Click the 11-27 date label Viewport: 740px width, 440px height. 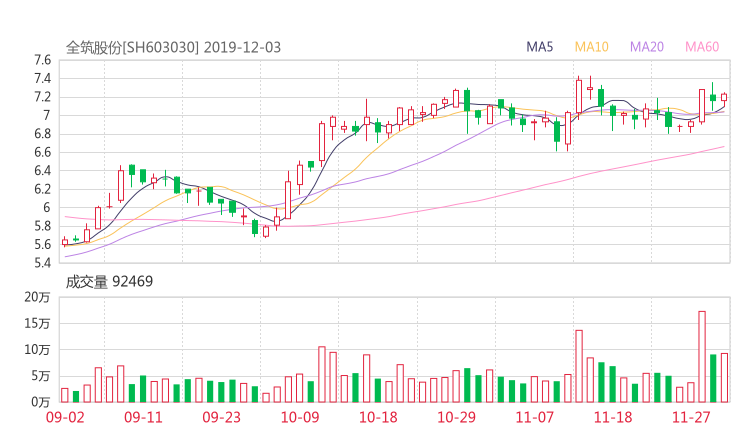click(x=691, y=417)
